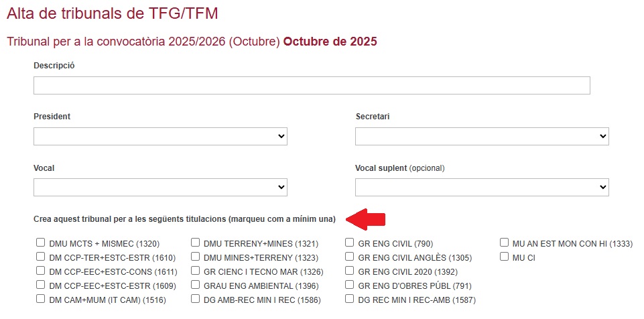Expand the Vocal suplent dropdown
644x319 pixels.
(x=482, y=188)
